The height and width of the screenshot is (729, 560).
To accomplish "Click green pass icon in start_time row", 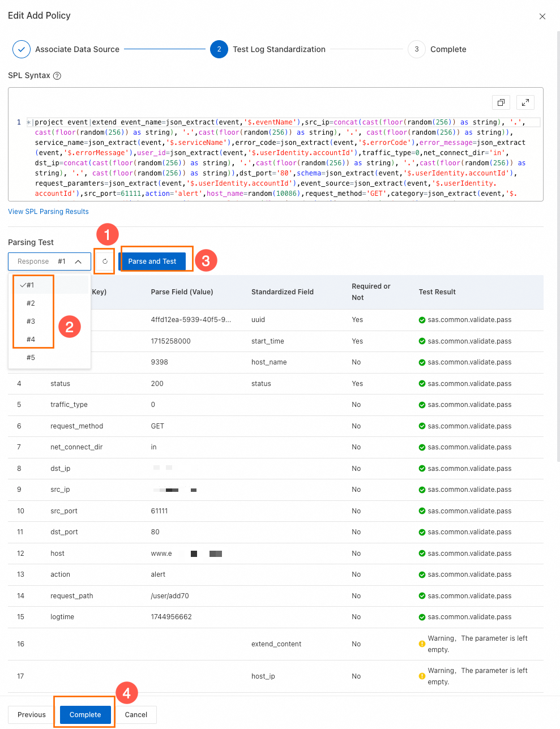I will coord(422,341).
